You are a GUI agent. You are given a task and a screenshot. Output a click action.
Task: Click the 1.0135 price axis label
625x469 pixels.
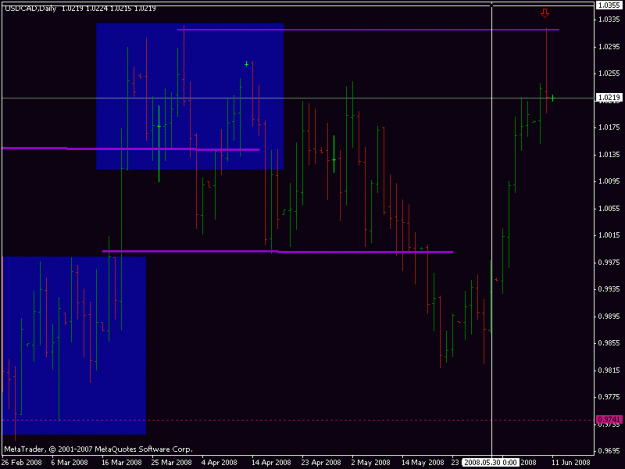(609, 154)
